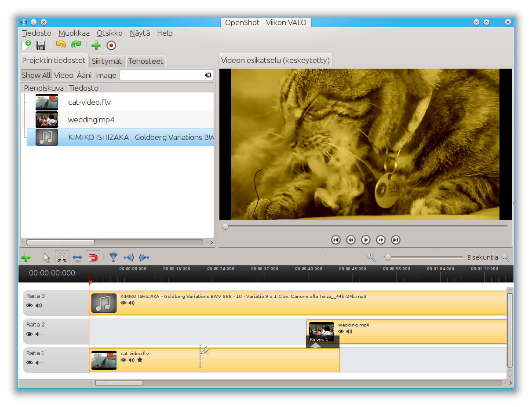Unmute audio of track Raita 1
532x407 pixels.
point(40,363)
